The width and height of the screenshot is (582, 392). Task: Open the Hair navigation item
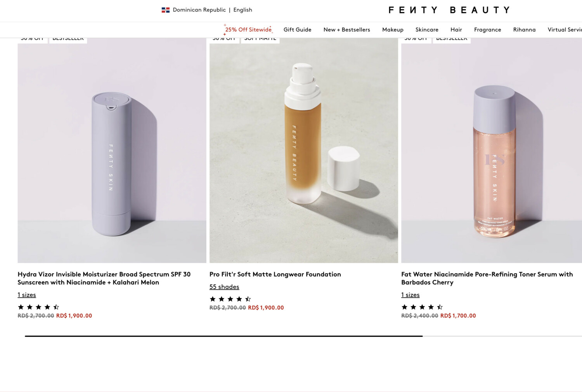coord(456,29)
